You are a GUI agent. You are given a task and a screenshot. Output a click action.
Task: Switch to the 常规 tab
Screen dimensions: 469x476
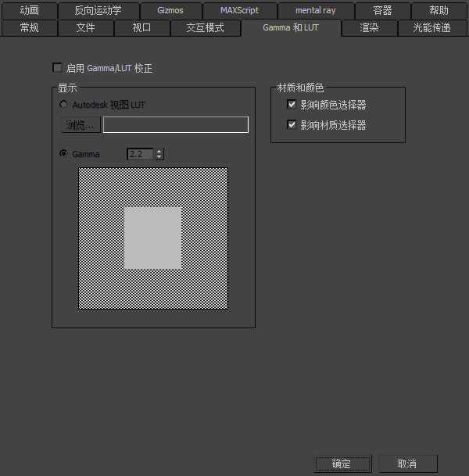tap(30, 28)
